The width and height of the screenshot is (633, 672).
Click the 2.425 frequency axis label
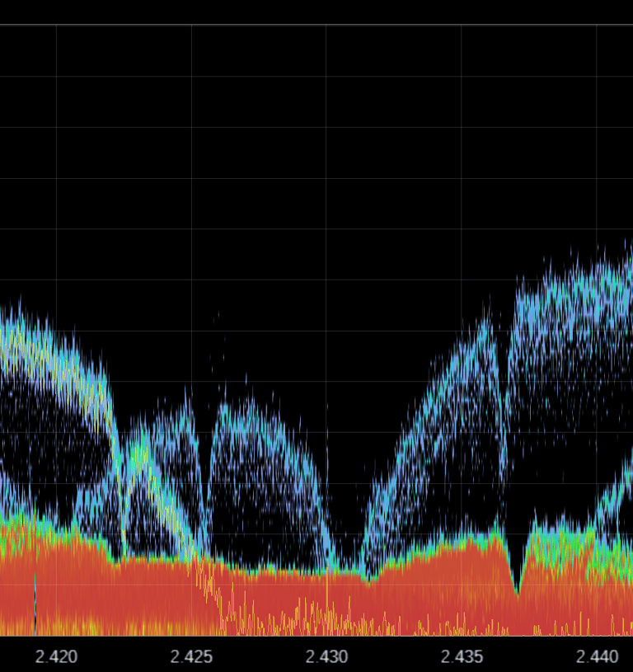(x=191, y=656)
